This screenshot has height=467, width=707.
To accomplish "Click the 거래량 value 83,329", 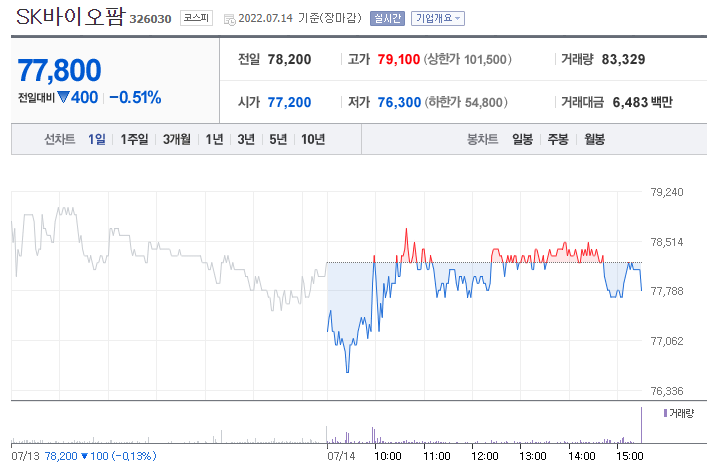I will [x=623, y=60].
